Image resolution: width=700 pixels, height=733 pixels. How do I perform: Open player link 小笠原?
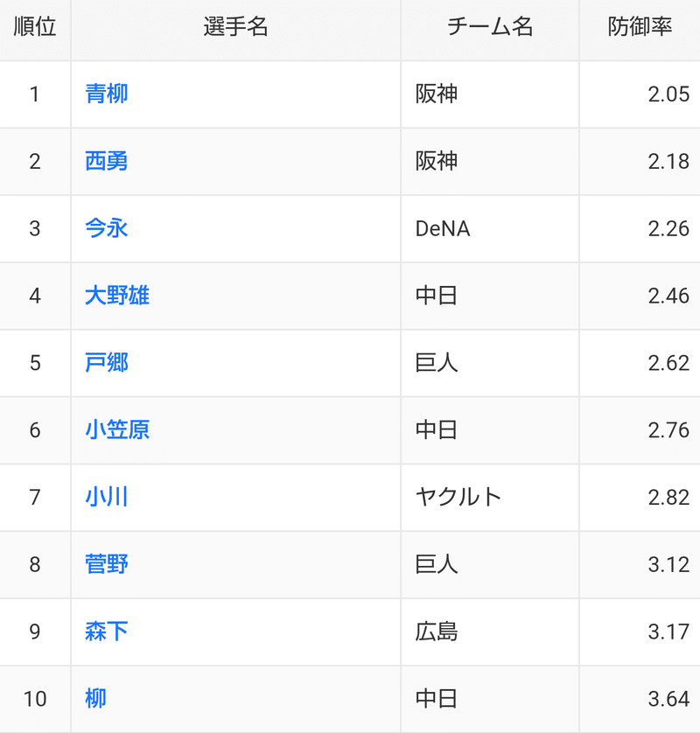[117, 430]
